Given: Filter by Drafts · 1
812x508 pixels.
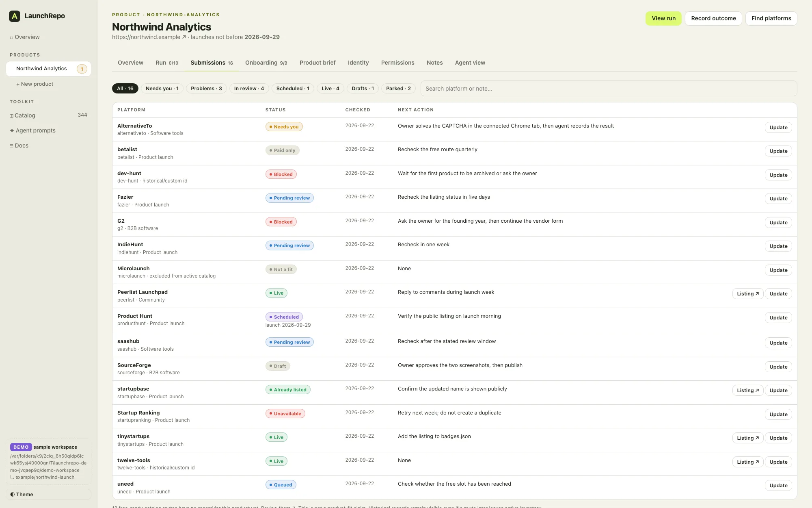Looking at the screenshot, I should tap(363, 89).
